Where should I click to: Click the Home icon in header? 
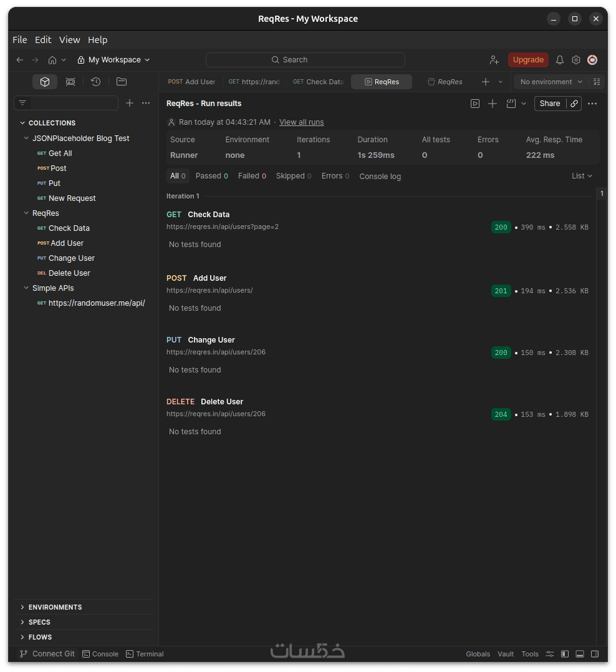52,60
